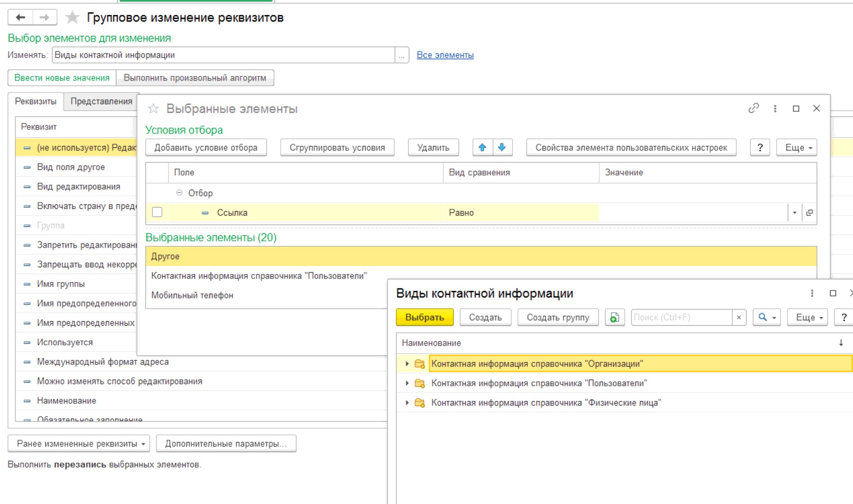This screenshot has width=853, height=504.
Task: Select the Равно comparison cell
Action: 521,212
